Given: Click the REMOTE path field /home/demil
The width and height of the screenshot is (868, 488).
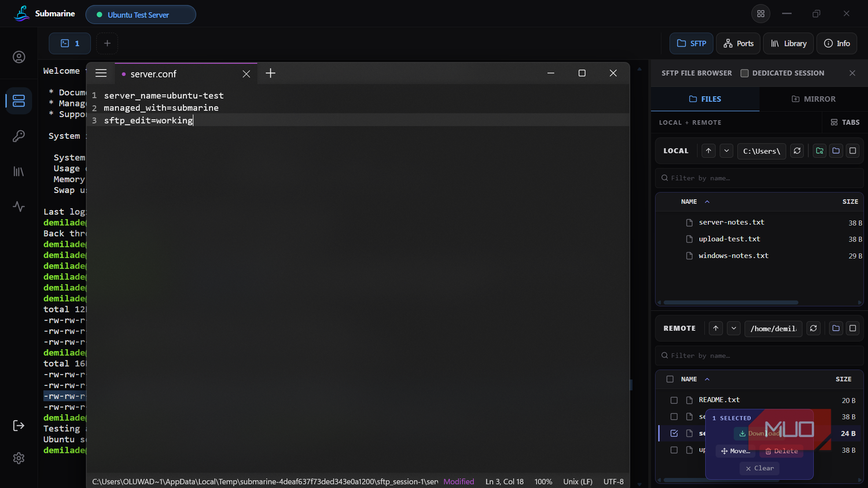Looking at the screenshot, I should (x=774, y=328).
